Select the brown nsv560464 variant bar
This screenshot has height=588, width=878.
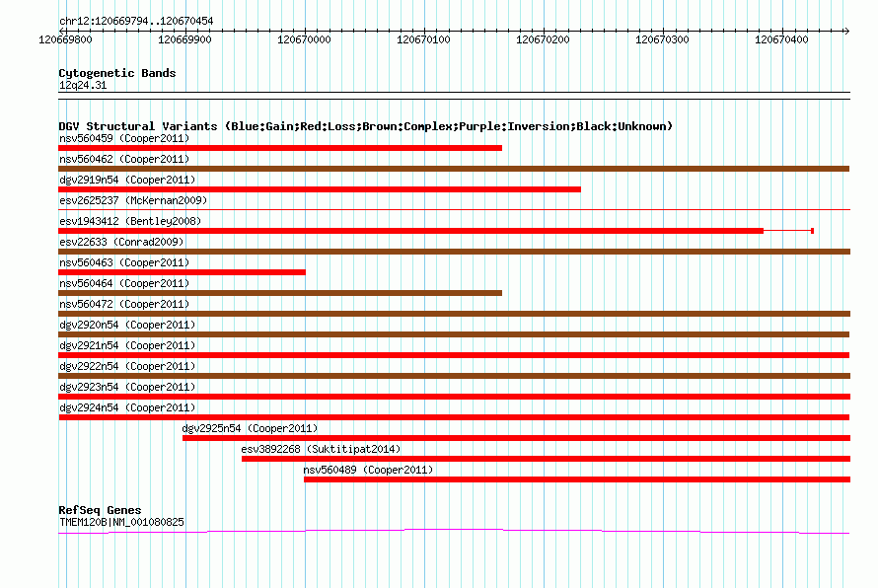pyautogui.click(x=280, y=293)
